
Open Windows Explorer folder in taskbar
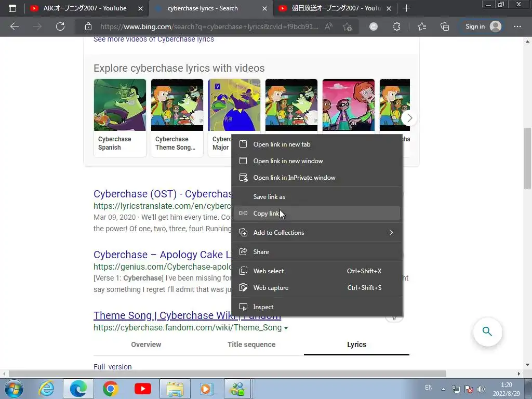[x=175, y=389]
